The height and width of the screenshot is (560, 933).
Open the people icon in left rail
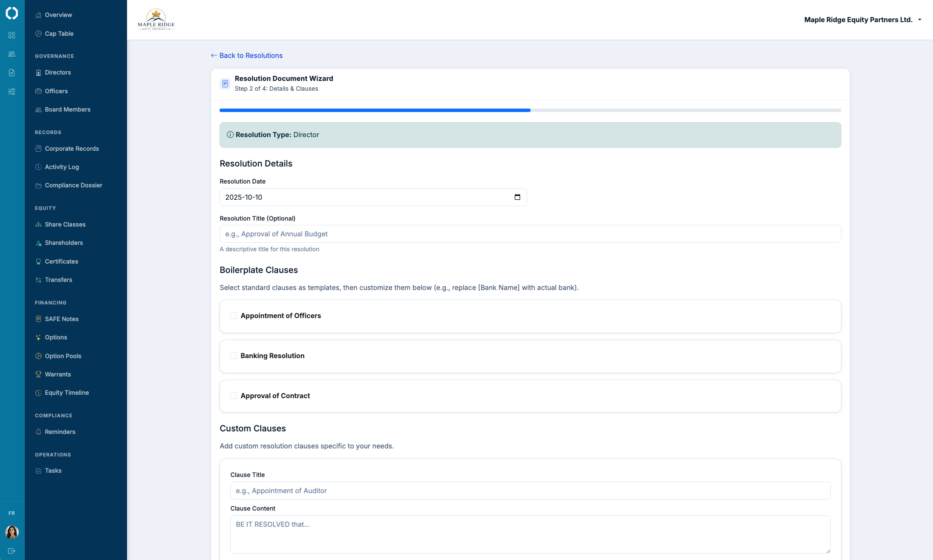[x=12, y=54]
